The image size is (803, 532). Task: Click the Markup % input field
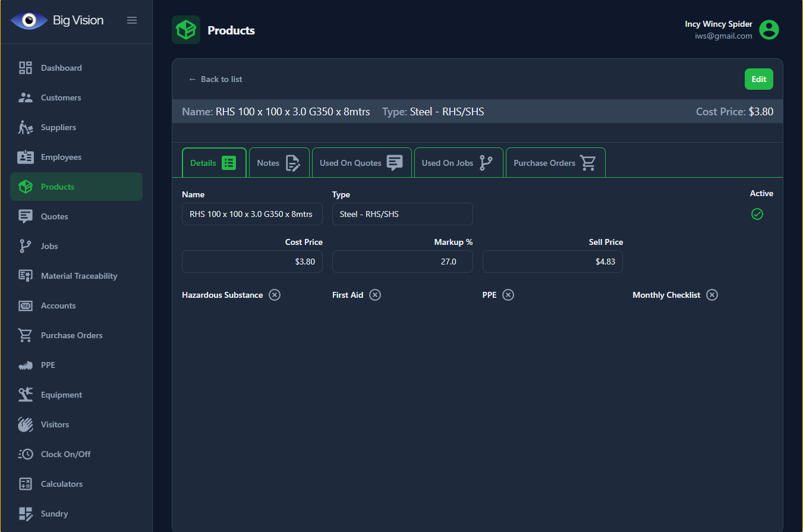click(x=402, y=262)
